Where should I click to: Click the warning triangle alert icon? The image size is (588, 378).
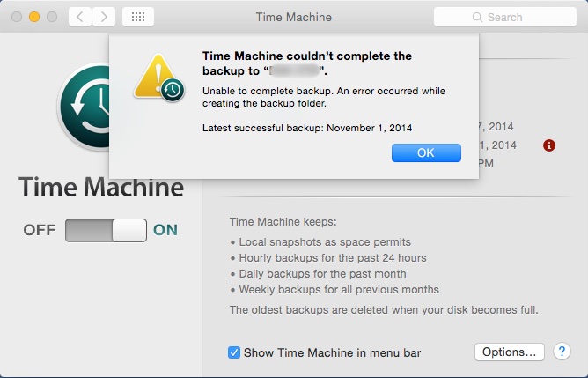tap(158, 78)
